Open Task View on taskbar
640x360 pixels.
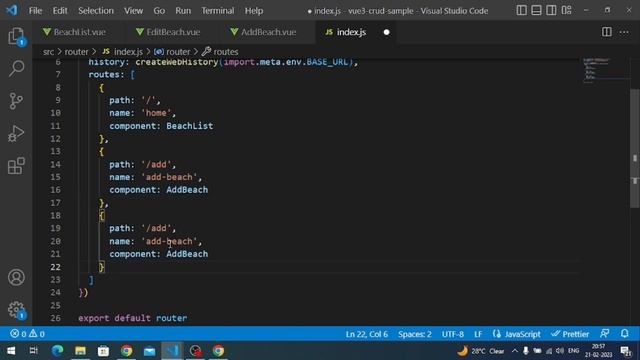tap(34, 351)
